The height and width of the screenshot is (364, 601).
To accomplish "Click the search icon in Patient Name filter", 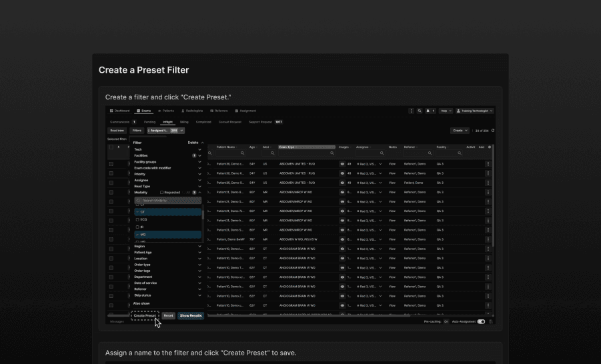I will pos(242,153).
